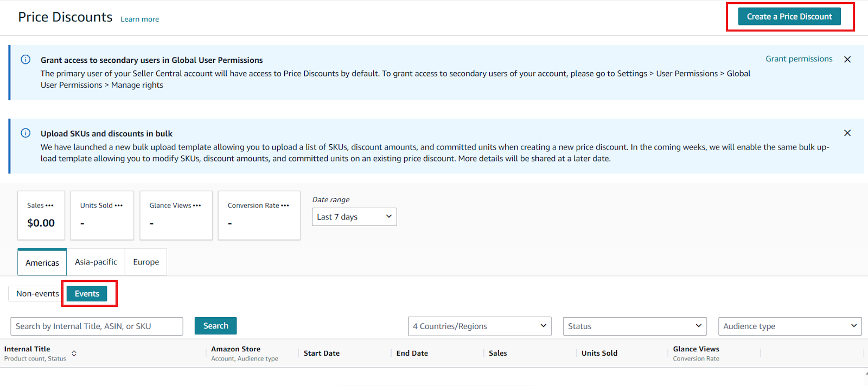The image size is (868, 386).
Task: Select the Events toggle
Action: [x=87, y=293]
